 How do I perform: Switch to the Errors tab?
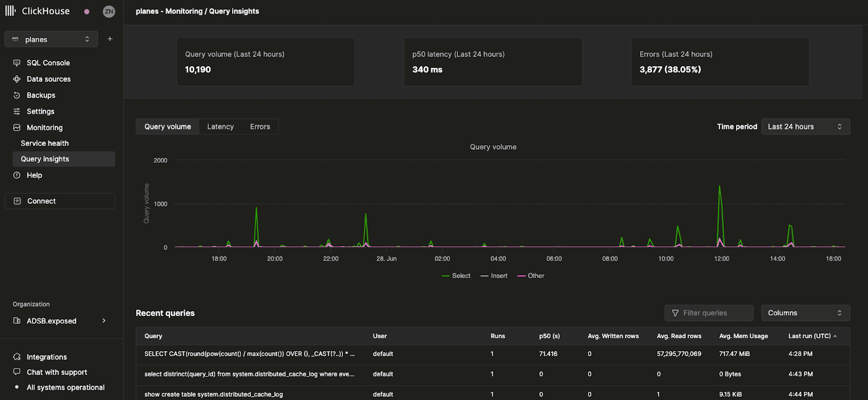coord(260,127)
